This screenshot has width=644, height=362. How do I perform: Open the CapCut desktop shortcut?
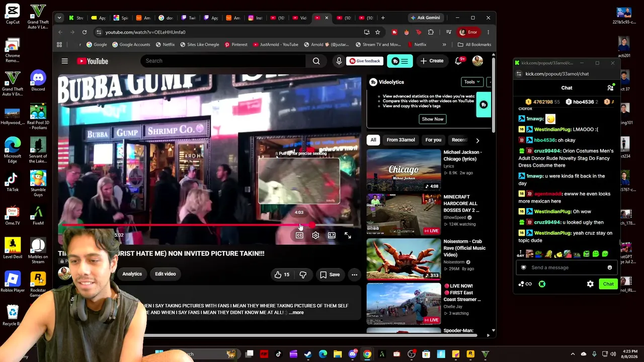[13, 14]
